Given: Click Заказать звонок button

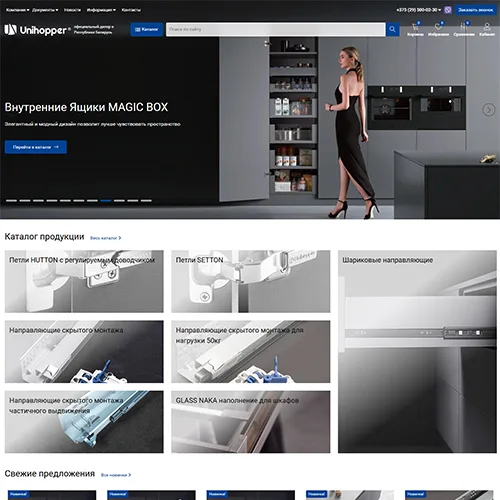Looking at the screenshot, I should point(475,10).
